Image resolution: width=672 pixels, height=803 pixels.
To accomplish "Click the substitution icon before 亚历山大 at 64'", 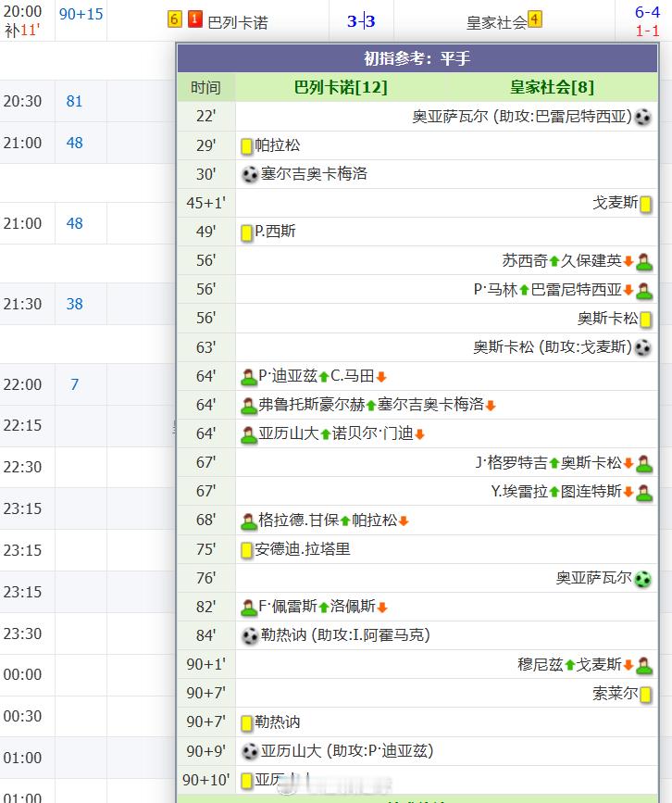I will (x=249, y=434).
